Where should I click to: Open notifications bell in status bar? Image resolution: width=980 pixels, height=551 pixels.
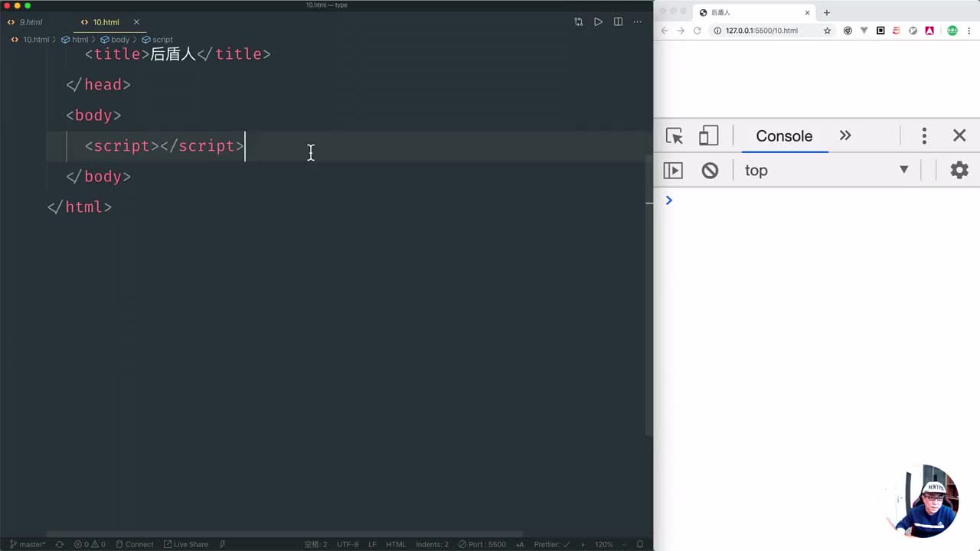point(640,544)
